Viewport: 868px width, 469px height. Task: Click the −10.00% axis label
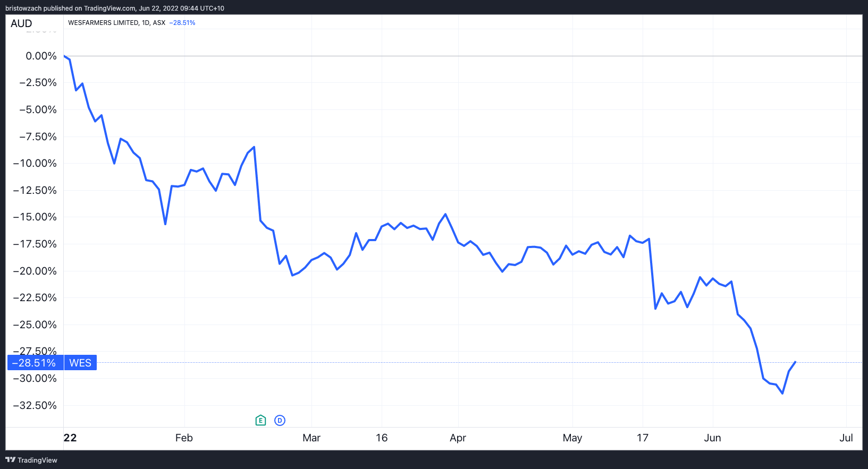(35, 163)
